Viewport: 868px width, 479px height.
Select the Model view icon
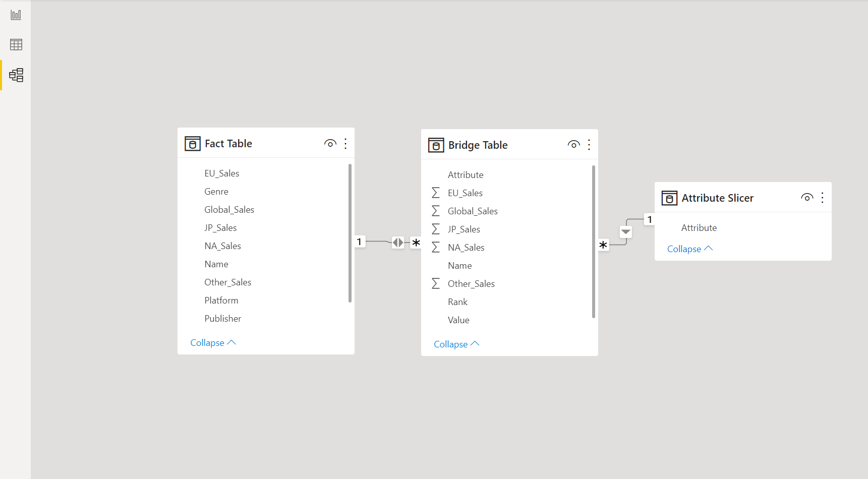tap(16, 75)
